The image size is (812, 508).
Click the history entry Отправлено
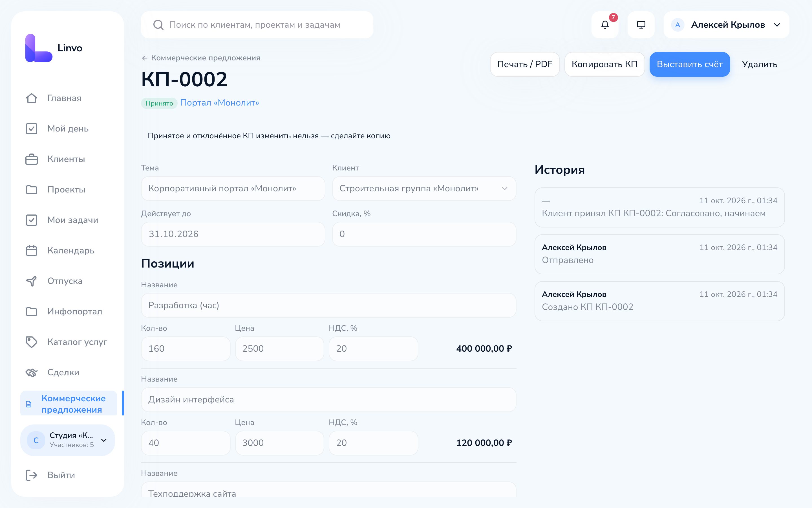pos(659,254)
